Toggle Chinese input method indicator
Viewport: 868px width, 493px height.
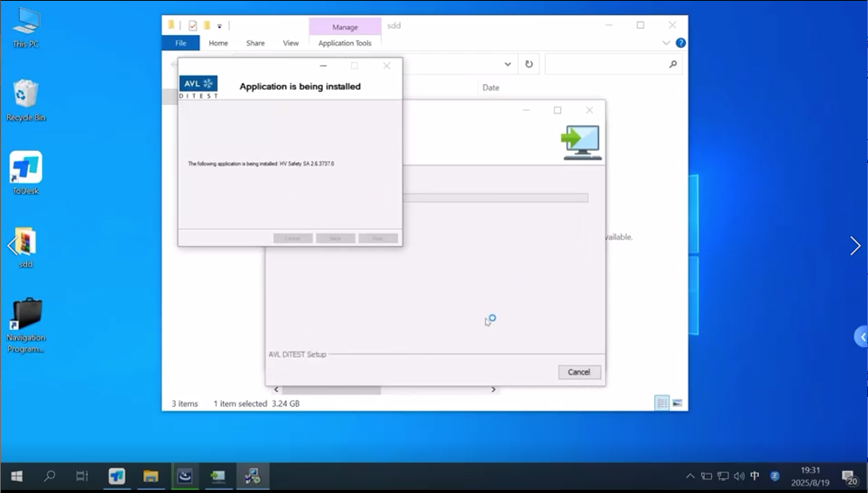(x=754, y=476)
